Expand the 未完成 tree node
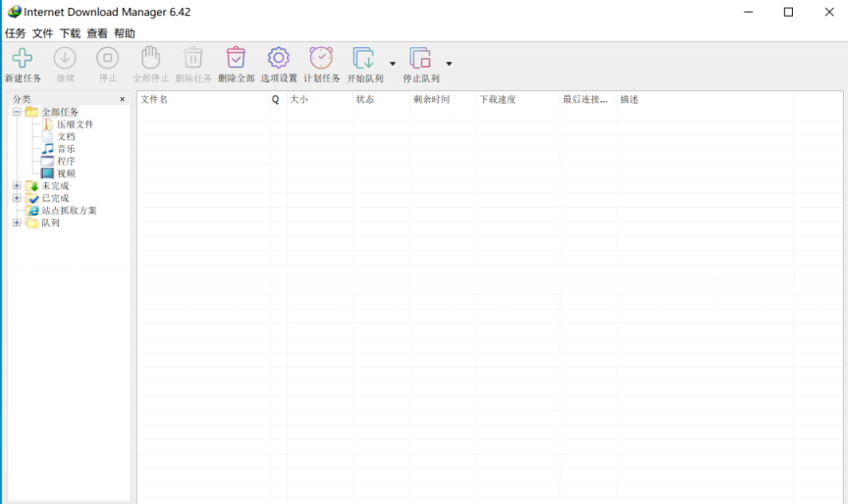Viewport: 848px width, 504px height. pyautogui.click(x=17, y=186)
